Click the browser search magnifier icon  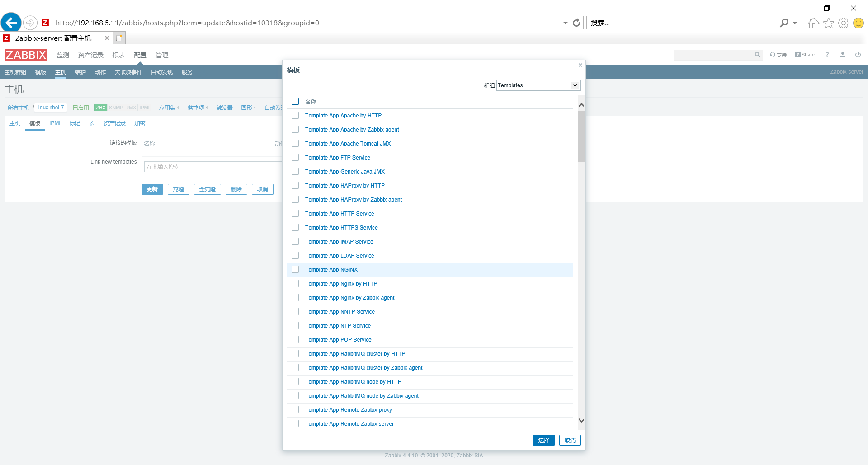coord(784,23)
